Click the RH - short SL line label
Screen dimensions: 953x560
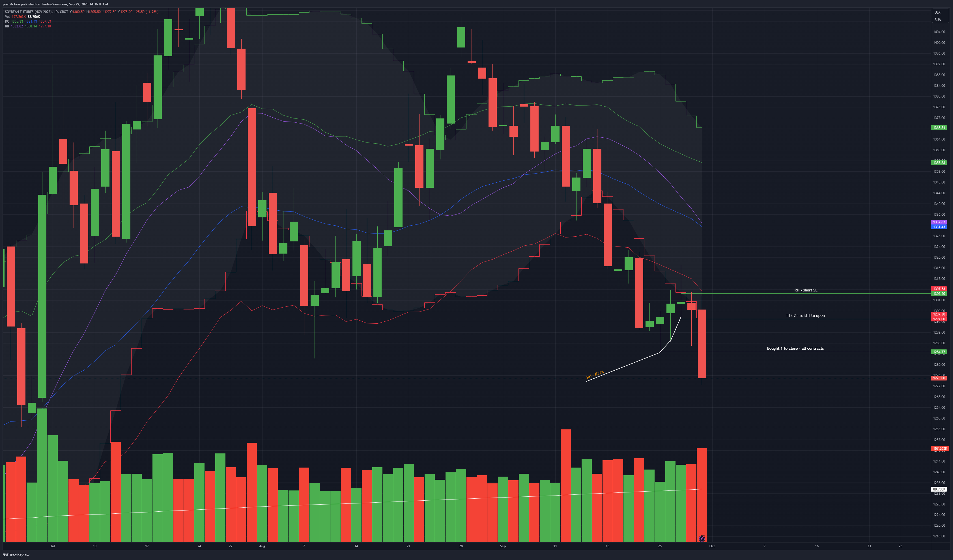click(806, 290)
